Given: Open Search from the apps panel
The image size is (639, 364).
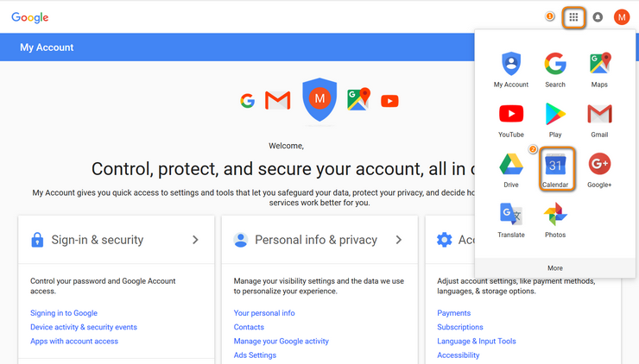Looking at the screenshot, I should (x=555, y=70).
